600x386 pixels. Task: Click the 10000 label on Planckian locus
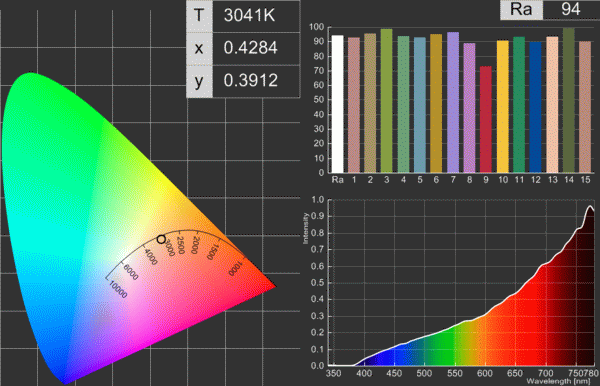(118, 290)
